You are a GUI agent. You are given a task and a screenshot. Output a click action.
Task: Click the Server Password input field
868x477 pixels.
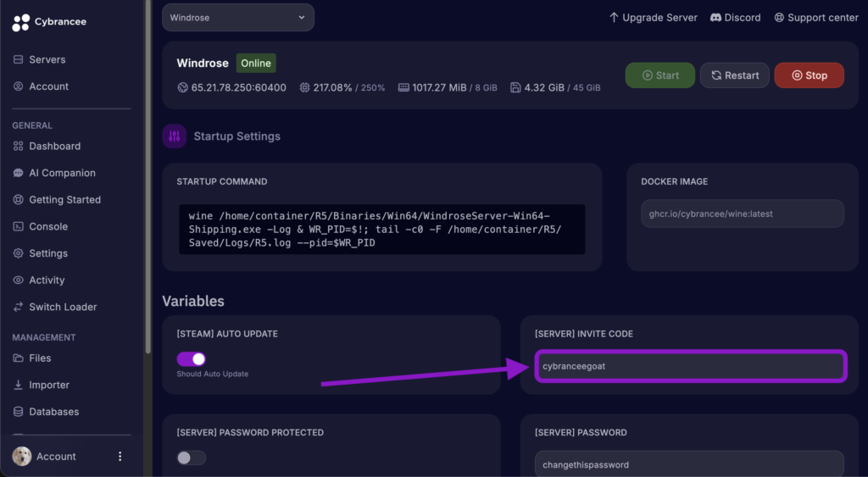(x=689, y=463)
